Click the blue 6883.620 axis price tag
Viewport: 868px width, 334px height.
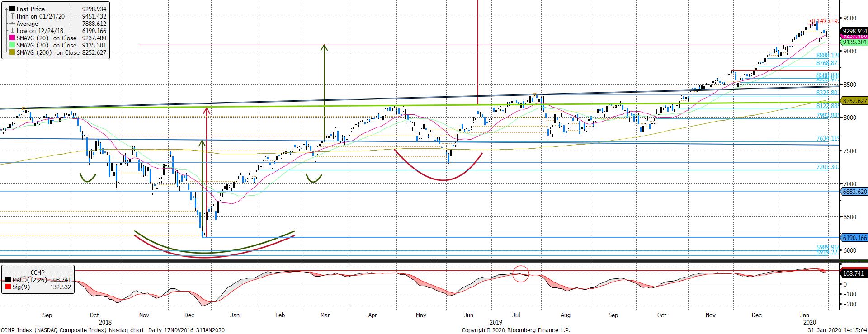tap(853, 192)
